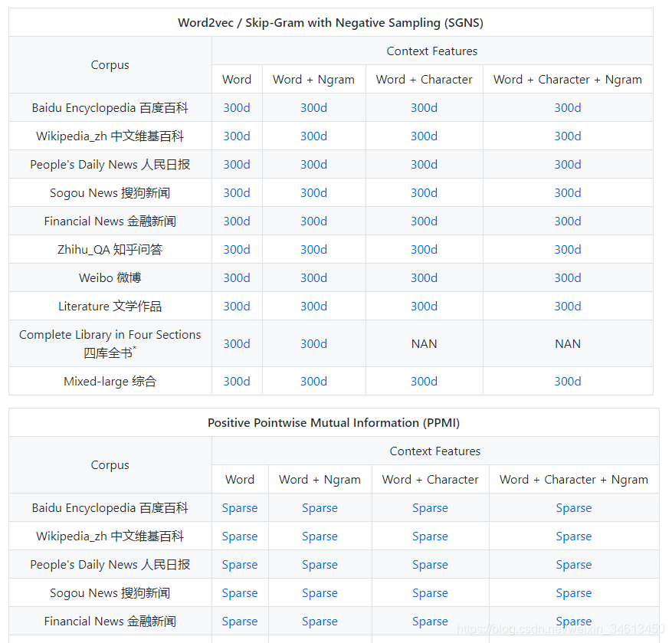Open SGNS Financial News Word 300d link
672x643 pixels.
coord(237,221)
